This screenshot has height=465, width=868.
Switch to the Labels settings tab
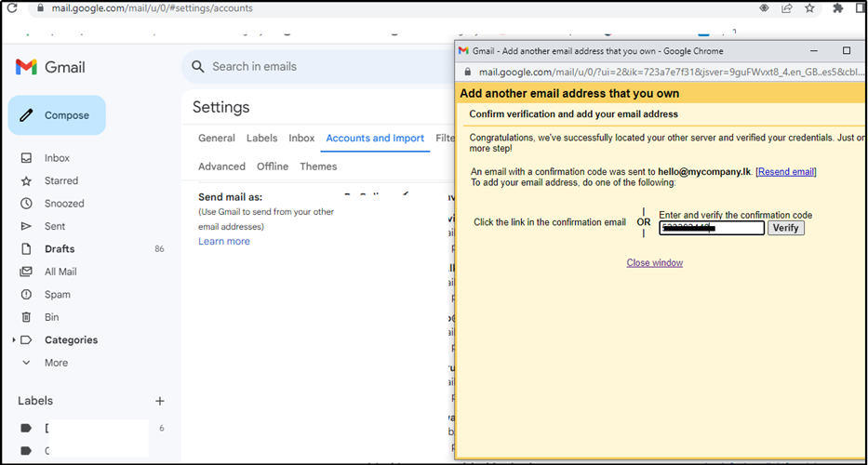point(261,138)
